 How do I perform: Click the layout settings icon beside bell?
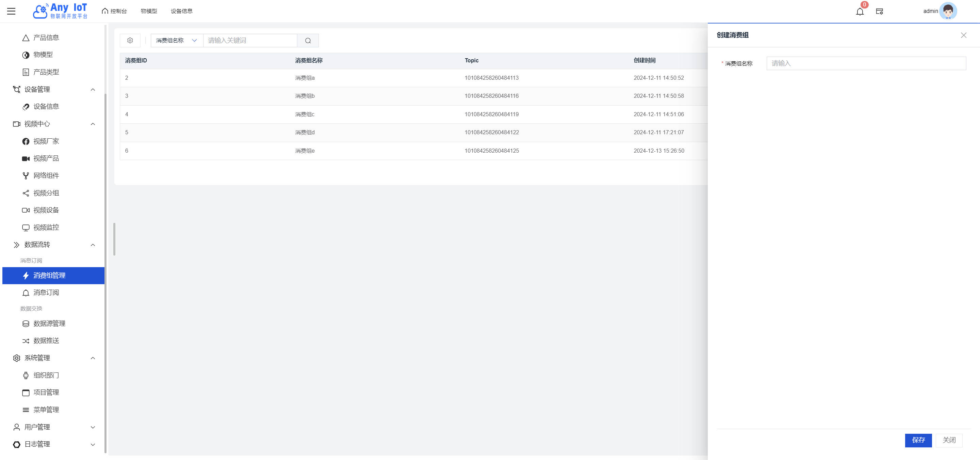click(x=880, y=12)
